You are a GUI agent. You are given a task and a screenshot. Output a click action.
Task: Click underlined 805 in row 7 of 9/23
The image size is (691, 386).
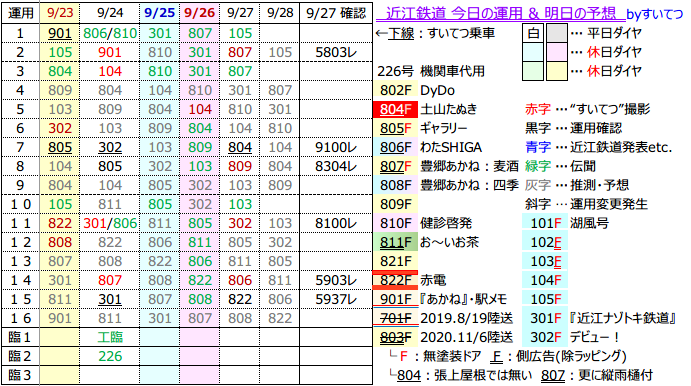[59, 147]
